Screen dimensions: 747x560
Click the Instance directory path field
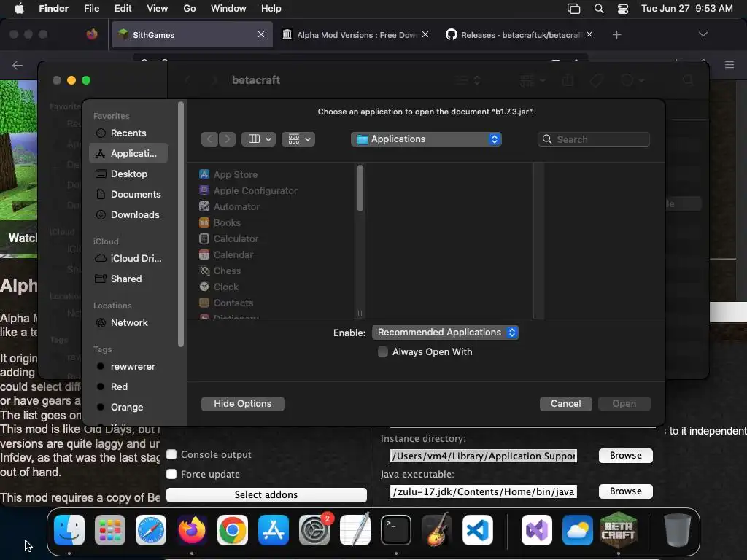tap(484, 456)
